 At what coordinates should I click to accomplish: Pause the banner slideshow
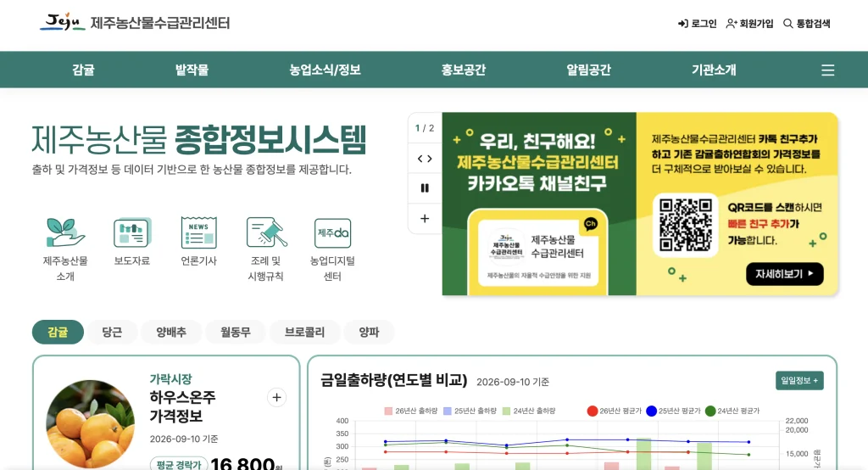coord(425,187)
